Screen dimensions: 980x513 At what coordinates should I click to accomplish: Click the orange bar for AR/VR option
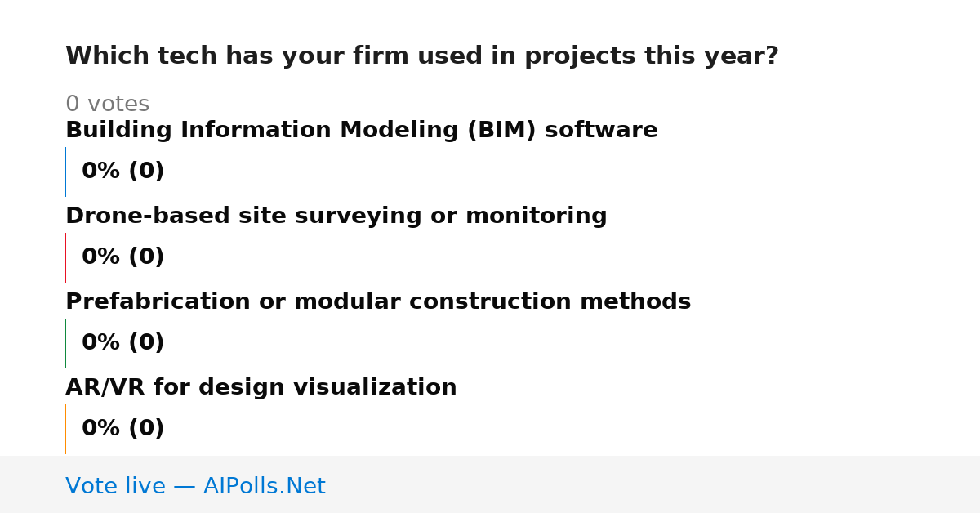tap(65, 429)
